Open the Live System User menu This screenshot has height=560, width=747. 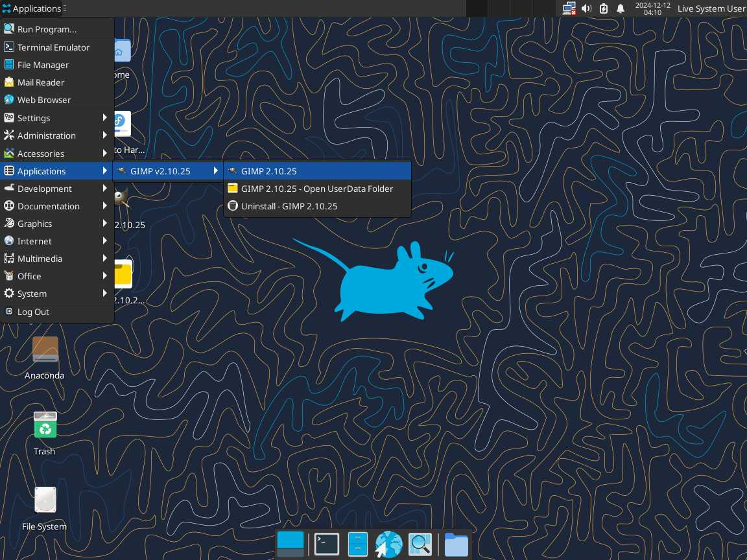coord(711,8)
